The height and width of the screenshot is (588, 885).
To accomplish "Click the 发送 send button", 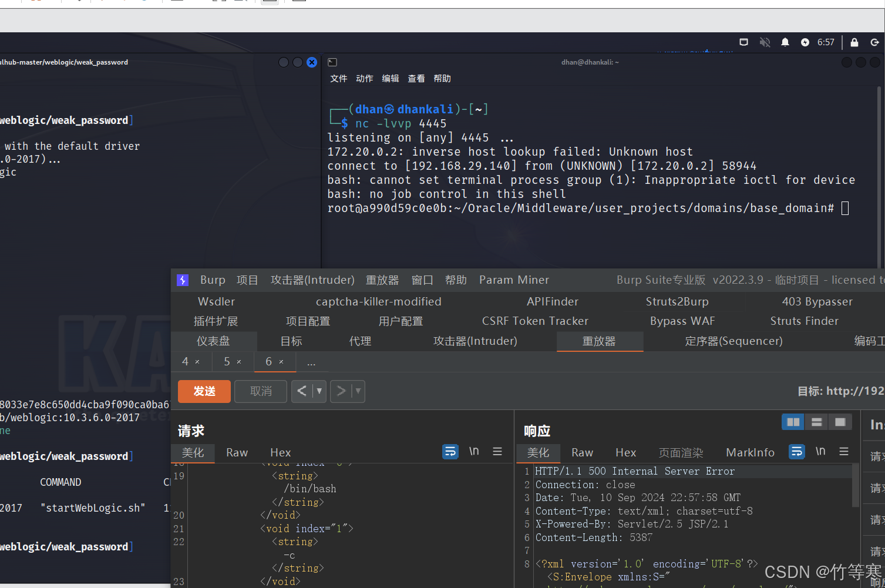I will [x=204, y=391].
